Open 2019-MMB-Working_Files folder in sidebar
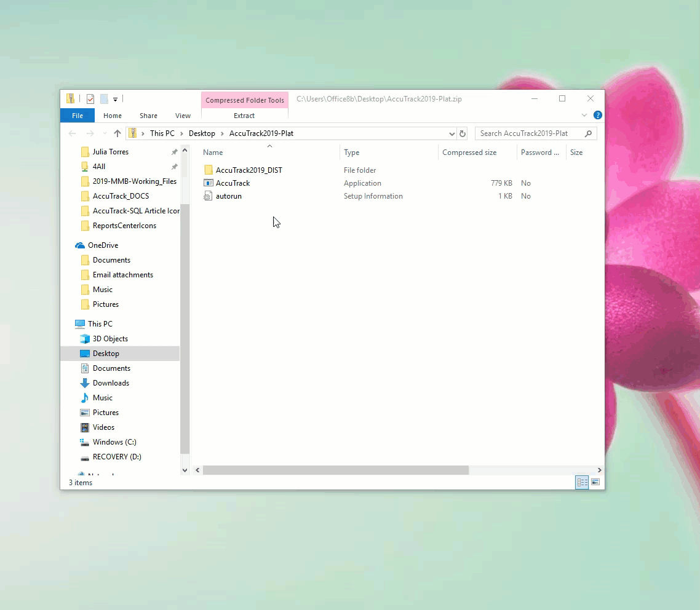 pyautogui.click(x=134, y=181)
